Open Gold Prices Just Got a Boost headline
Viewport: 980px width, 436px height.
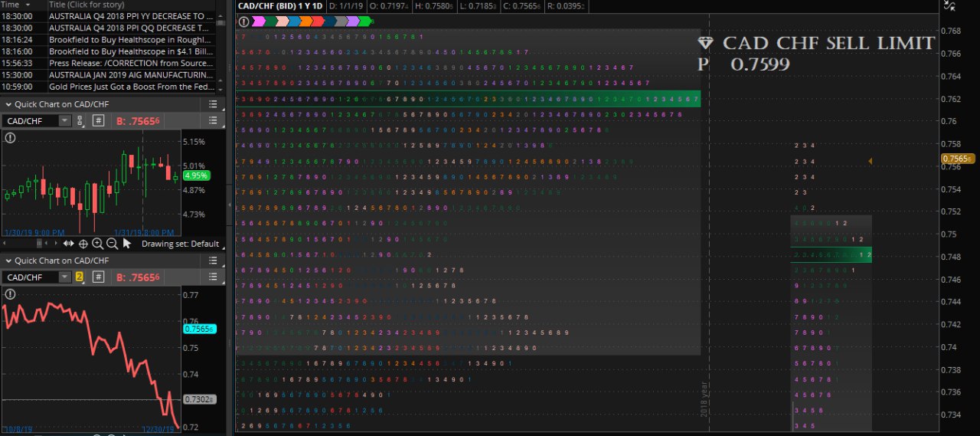click(130, 87)
